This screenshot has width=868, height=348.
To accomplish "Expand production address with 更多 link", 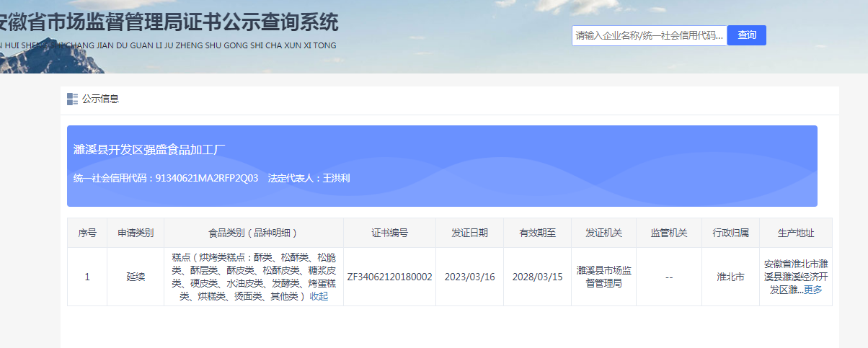I will pyautogui.click(x=812, y=290).
